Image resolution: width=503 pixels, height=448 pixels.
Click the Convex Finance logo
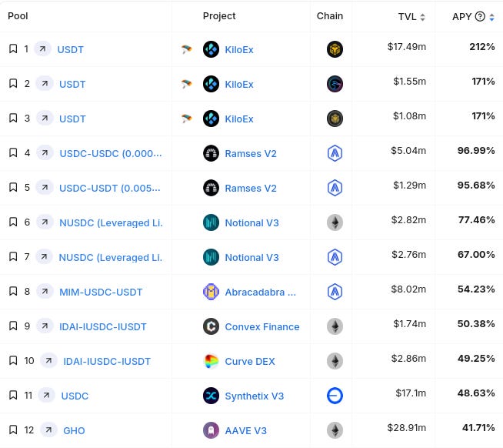[211, 326]
